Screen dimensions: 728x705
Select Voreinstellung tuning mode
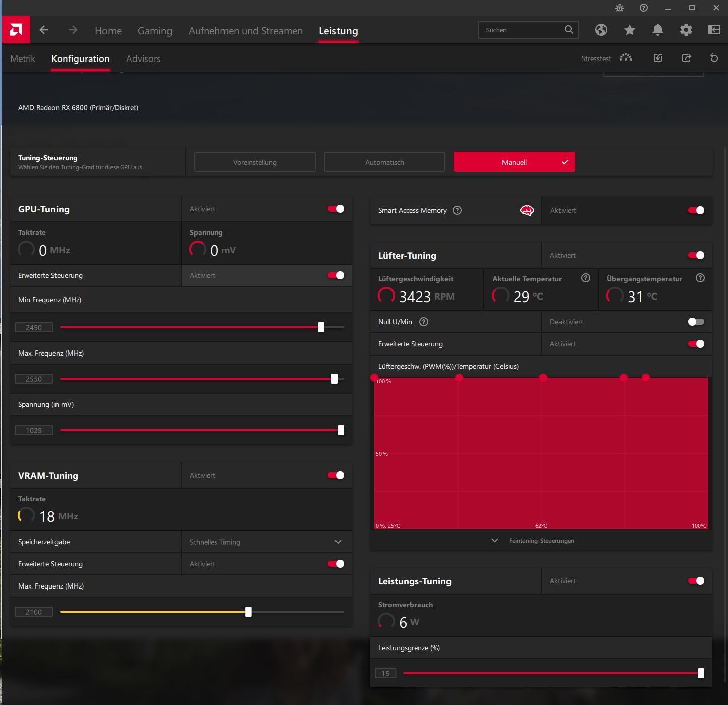255,162
